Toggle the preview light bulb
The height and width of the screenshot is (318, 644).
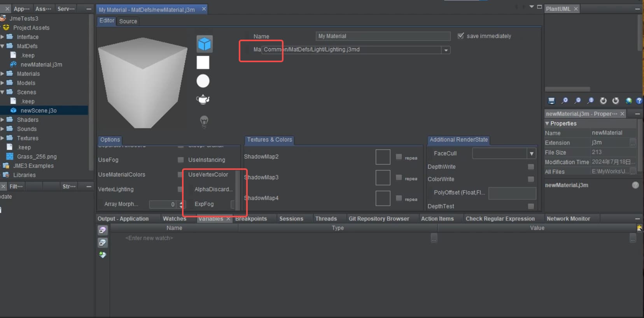(x=204, y=122)
